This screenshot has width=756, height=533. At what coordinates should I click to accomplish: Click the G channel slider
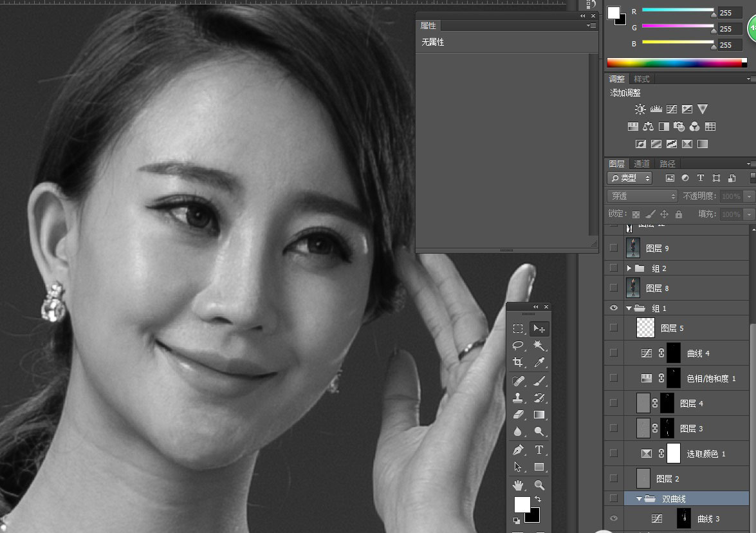tap(678, 26)
